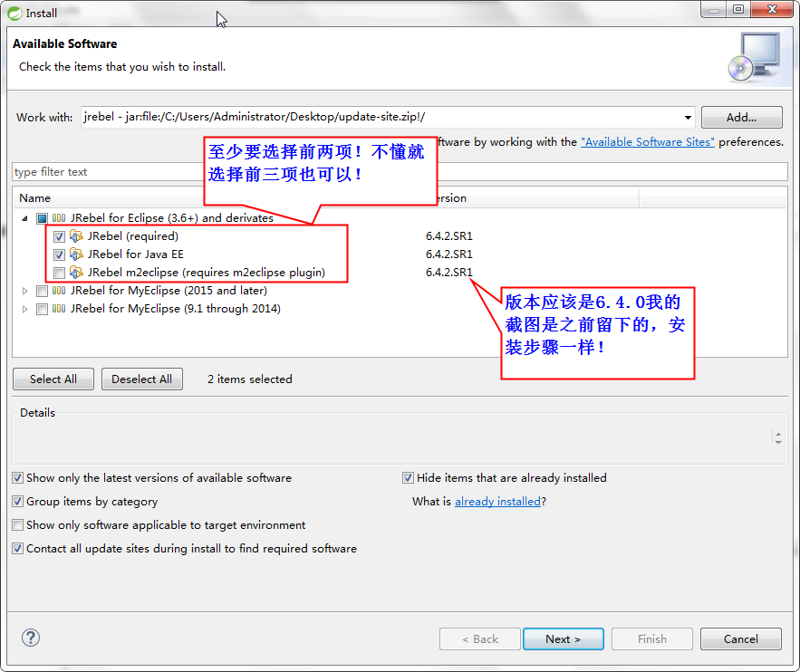Toggle Hide items that are already installed
This screenshot has height=672, width=800.
coord(408,478)
